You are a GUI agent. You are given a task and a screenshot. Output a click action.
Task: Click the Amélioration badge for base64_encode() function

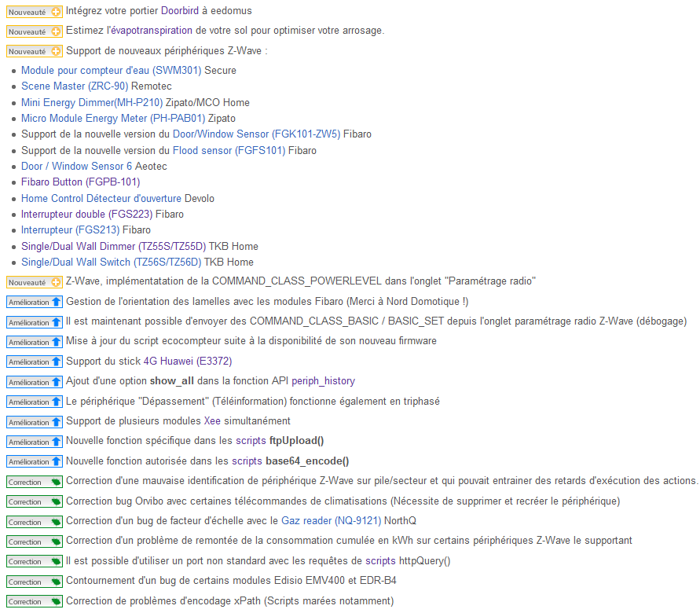point(35,461)
